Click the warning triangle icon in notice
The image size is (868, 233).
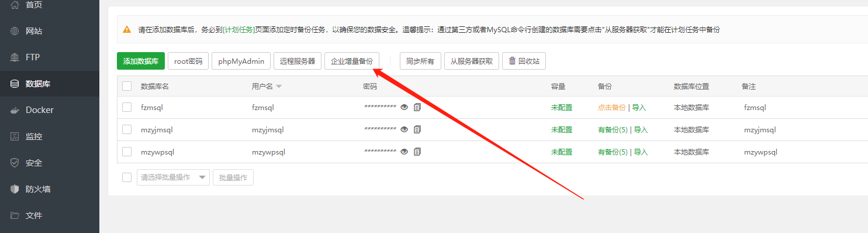(127, 29)
